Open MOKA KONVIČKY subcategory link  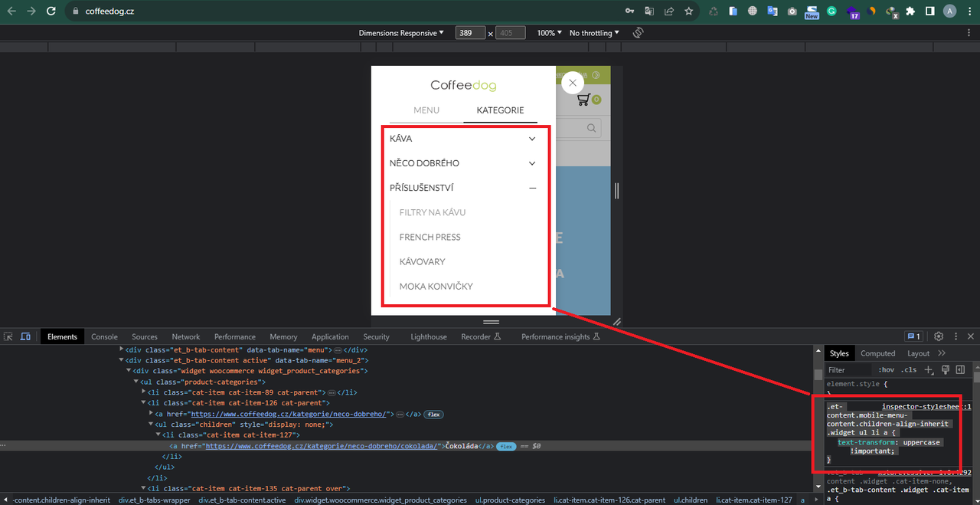(436, 286)
